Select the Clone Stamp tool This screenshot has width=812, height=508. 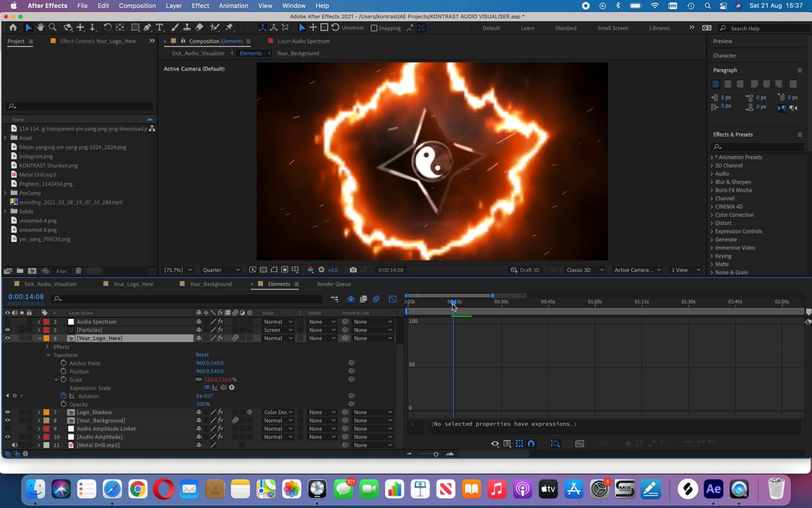click(187, 28)
